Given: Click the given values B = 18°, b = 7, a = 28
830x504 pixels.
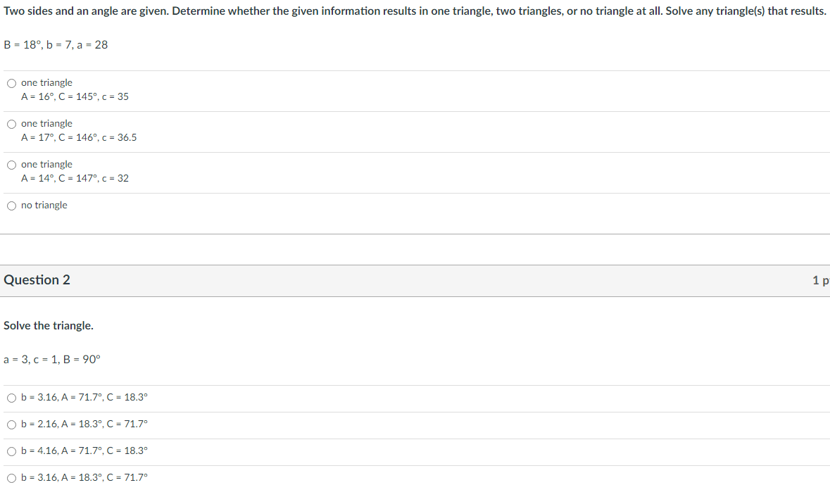Looking at the screenshot, I should (55, 44).
